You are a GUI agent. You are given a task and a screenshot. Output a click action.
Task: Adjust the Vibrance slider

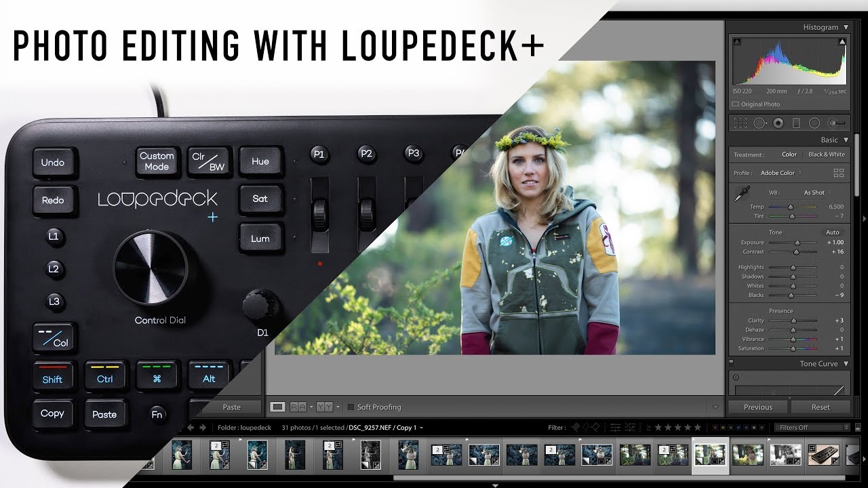point(792,339)
